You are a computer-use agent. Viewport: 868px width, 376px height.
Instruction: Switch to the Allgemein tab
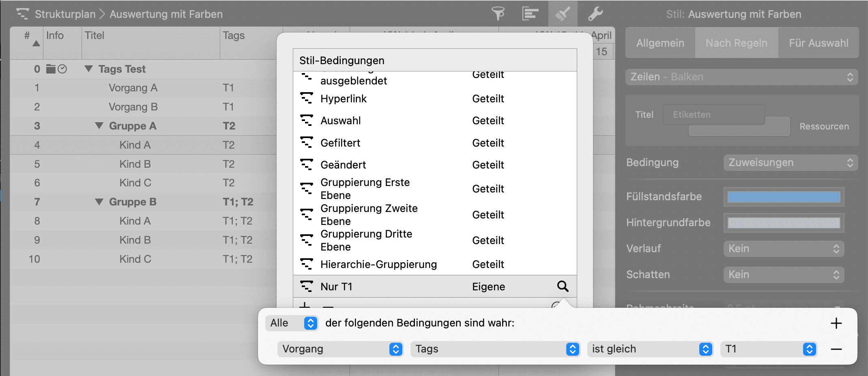click(x=660, y=43)
